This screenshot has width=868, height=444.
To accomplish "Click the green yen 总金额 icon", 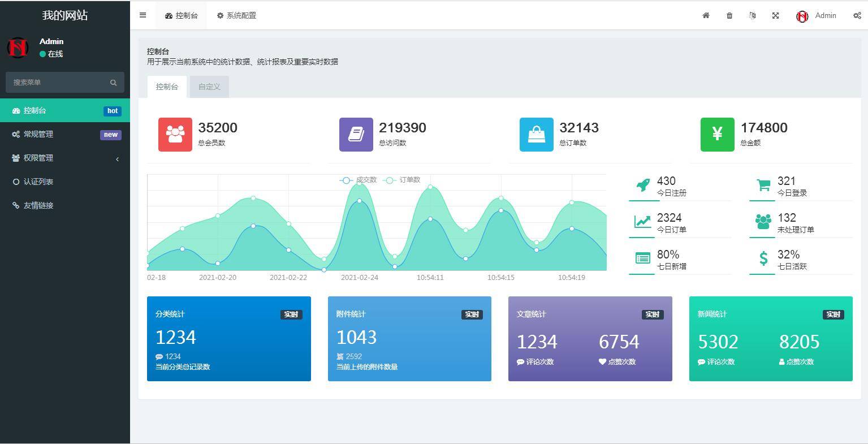I will click(717, 135).
